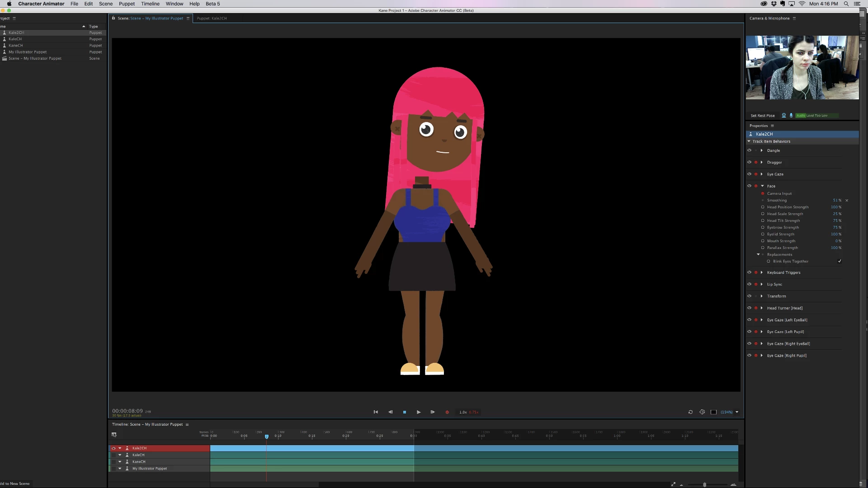The width and height of the screenshot is (868, 488).
Task: Disarm the Lip Sync record dot
Action: pos(756,284)
